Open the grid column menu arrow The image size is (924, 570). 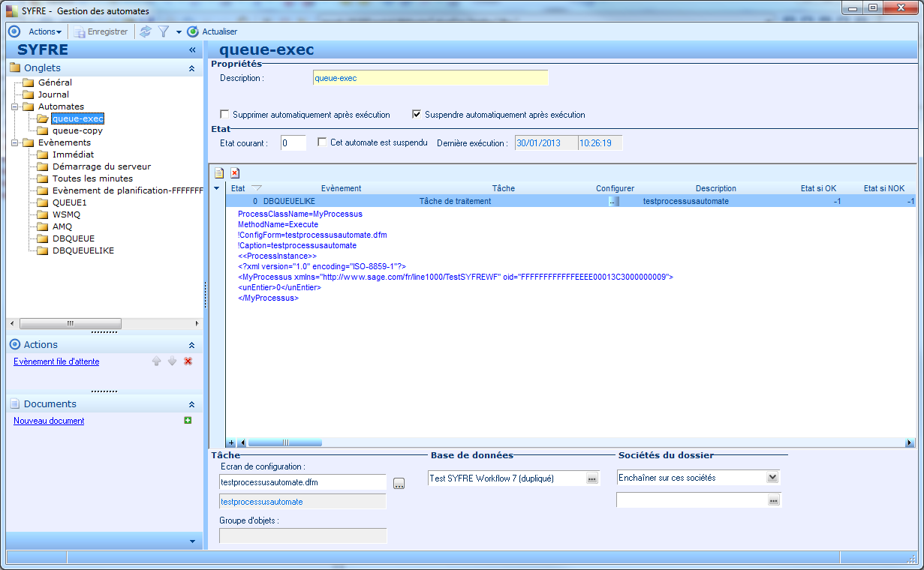(x=217, y=188)
